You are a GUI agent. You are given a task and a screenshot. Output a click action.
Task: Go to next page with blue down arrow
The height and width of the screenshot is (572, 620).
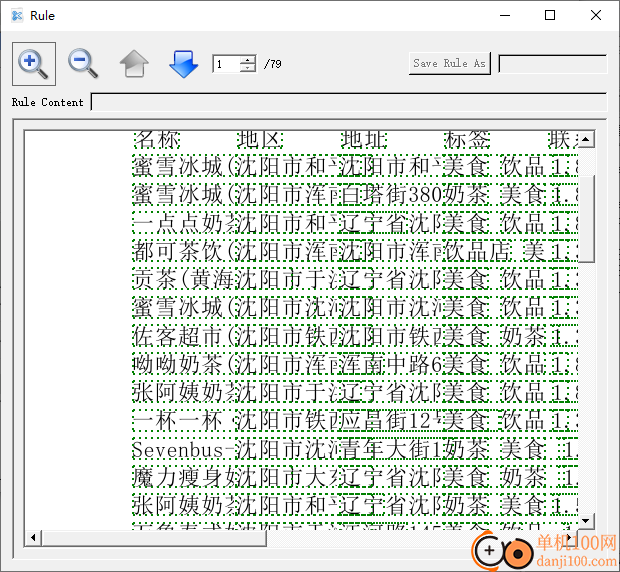click(183, 64)
